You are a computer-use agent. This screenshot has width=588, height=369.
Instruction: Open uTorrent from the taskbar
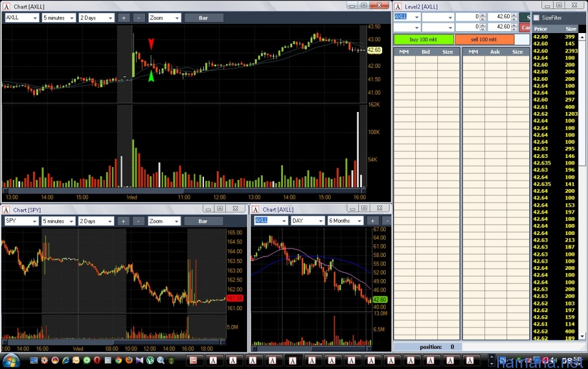[150, 360]
